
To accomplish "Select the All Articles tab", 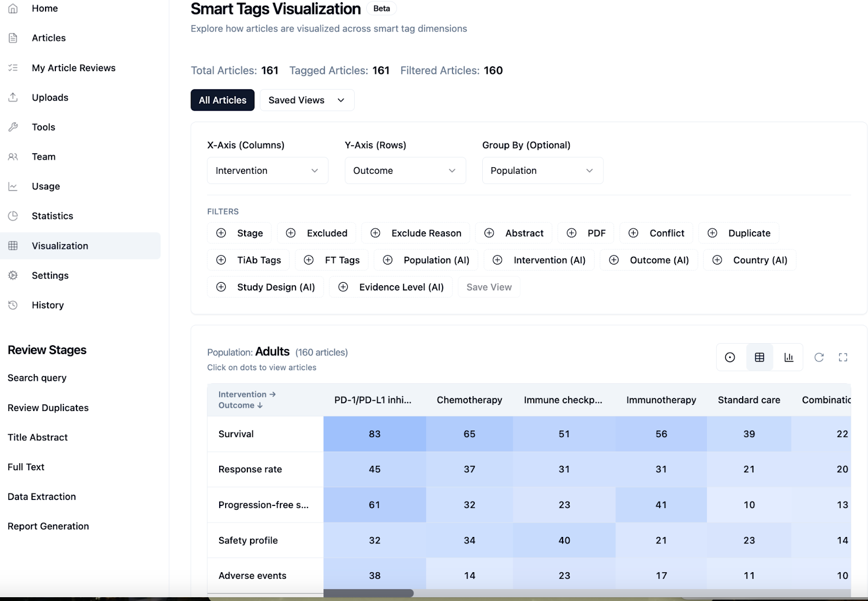I will tap(222, 100).
